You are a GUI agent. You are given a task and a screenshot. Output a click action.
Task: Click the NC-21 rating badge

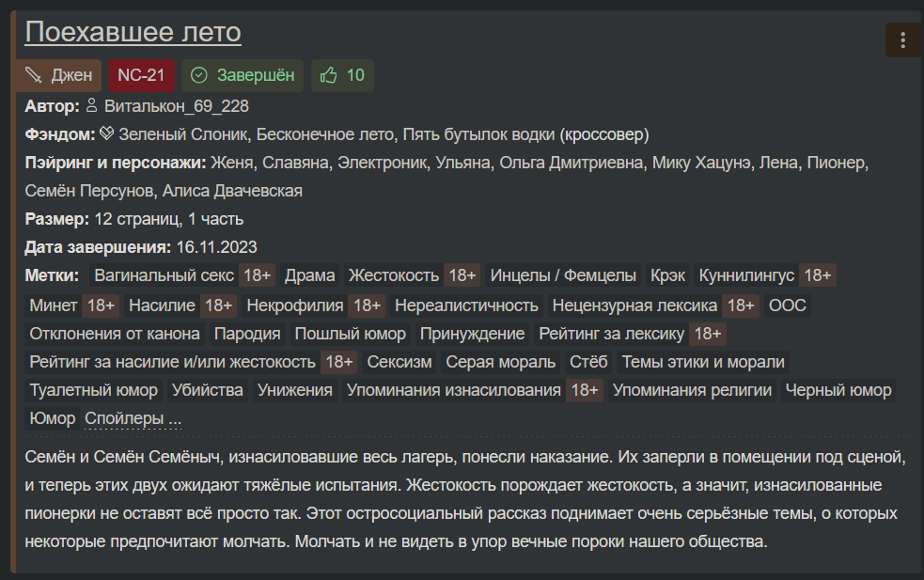[x=141, y=75]
